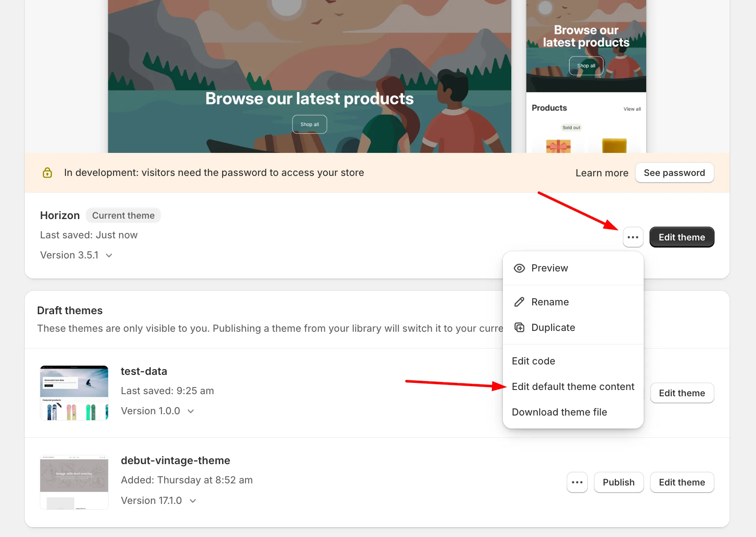Click the Preview eye icon in the menu

[x=519, y=268]
